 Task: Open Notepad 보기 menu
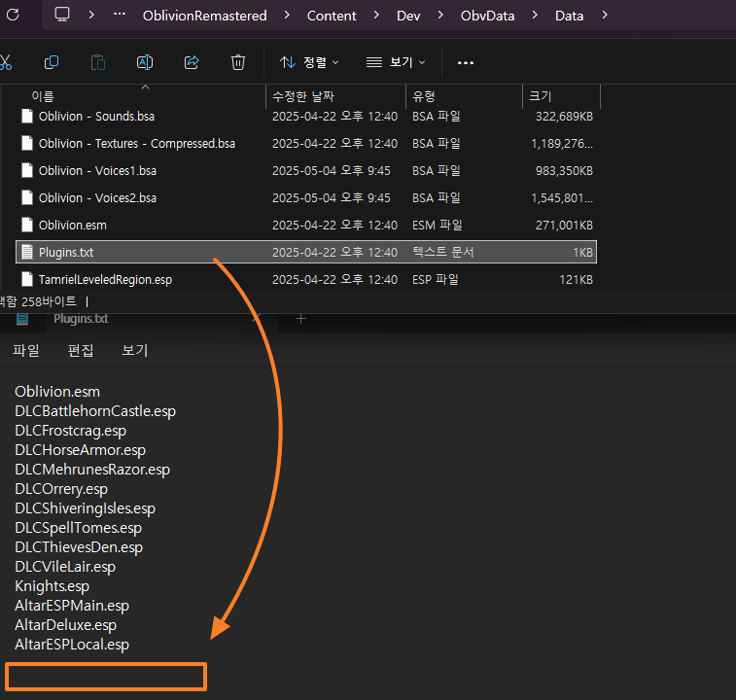(x=135, y=350)
